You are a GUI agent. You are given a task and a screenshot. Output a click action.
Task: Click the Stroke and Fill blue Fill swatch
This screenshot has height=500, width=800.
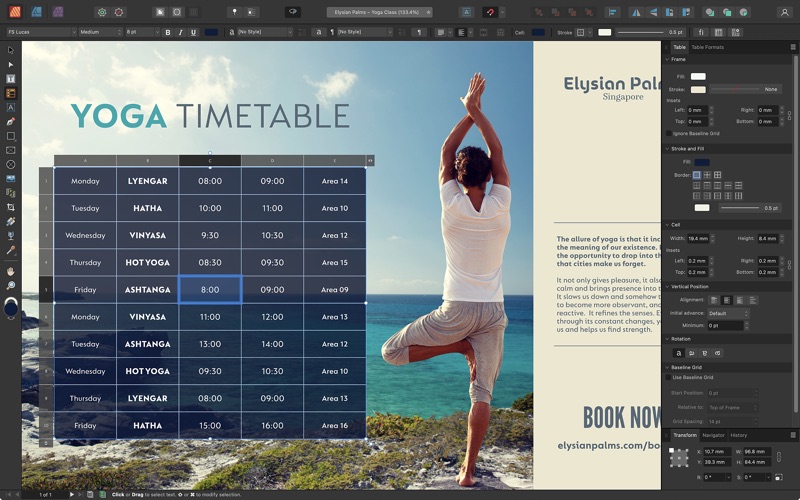click(702, 162)
